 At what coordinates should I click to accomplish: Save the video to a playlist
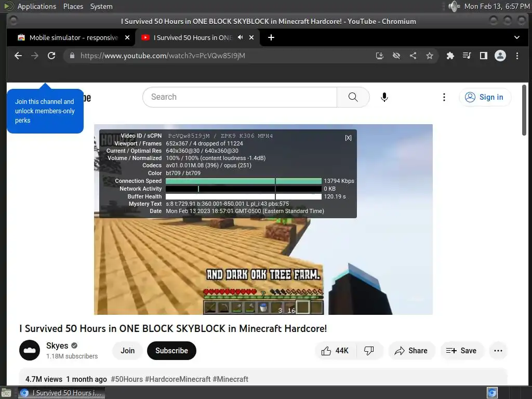[x=461, y=351]
